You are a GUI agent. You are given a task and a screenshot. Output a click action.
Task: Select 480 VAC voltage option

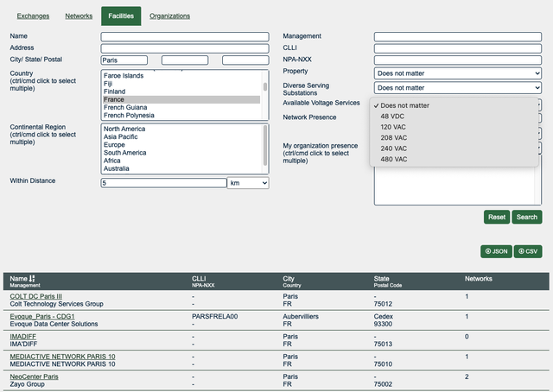tap(454, 160)
